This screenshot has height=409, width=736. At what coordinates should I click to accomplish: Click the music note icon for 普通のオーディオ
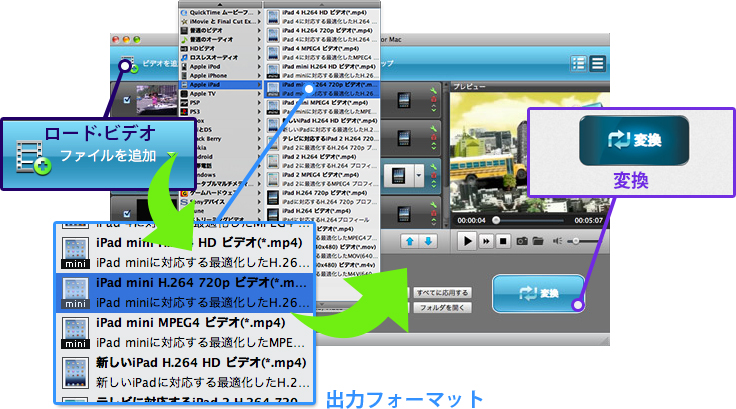click(x=184, y=39)
